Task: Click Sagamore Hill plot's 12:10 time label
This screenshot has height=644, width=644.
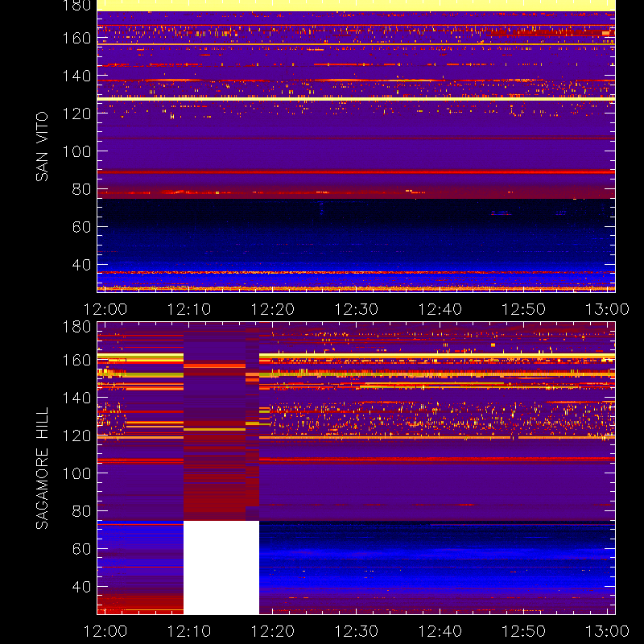Action: coord(189,631)
